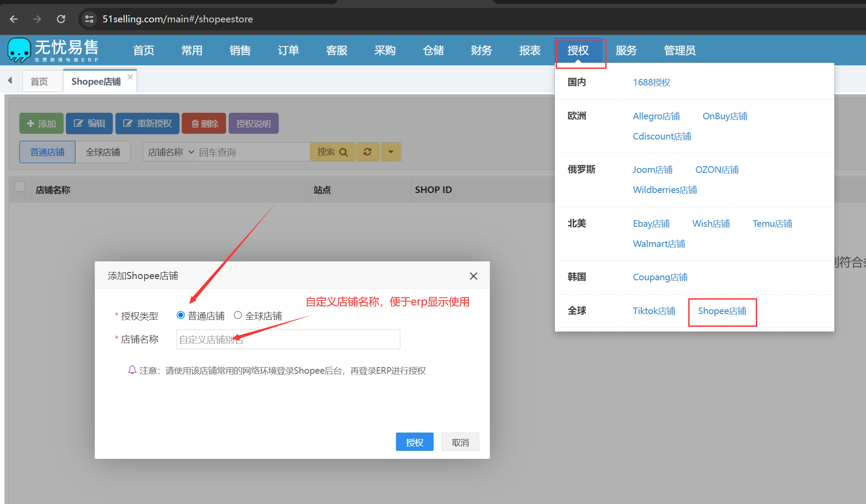Click the blue 编辑 button

tap(89, 124)
